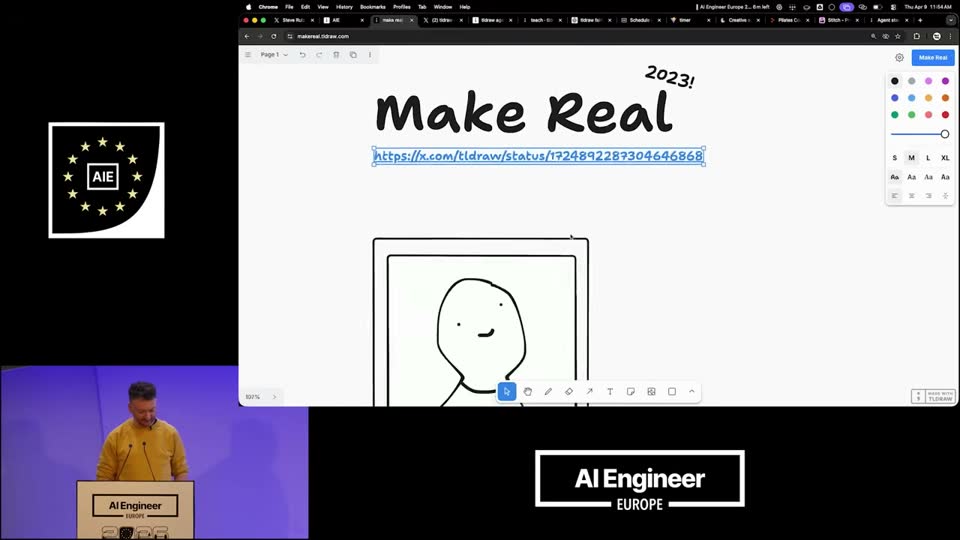
Task: Select the Make Real title text shape
Action: (x=524, y=112)
